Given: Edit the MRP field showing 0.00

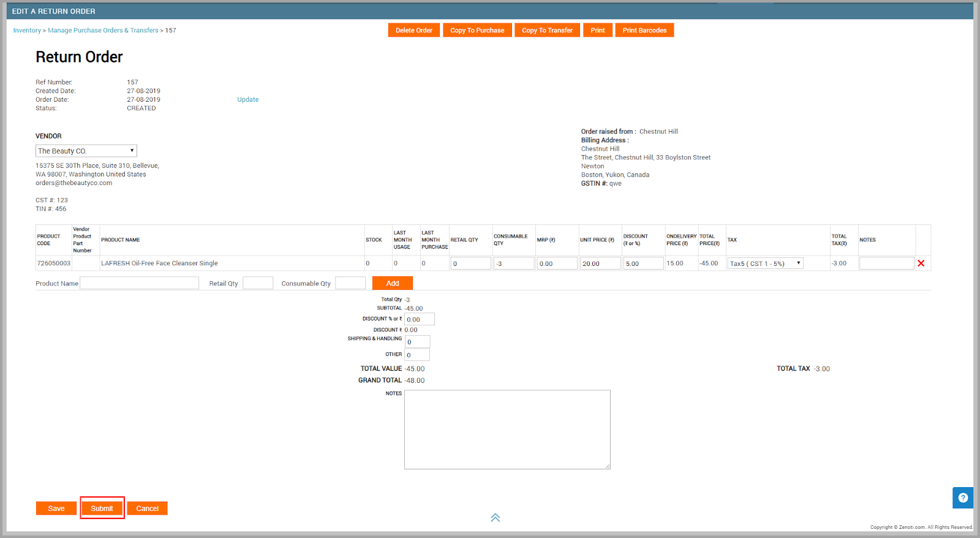Looking at the screenshot, I should click(x=557, y=263).
